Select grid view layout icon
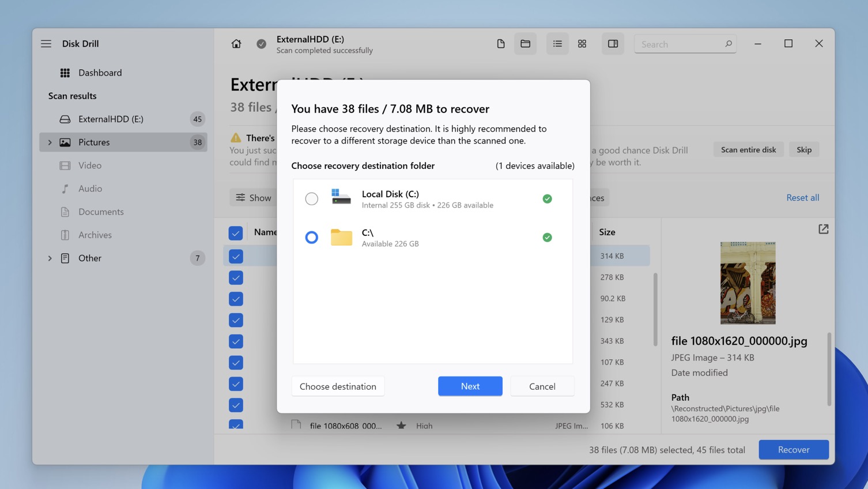This screenshot has width=868, height=489. 582,44
